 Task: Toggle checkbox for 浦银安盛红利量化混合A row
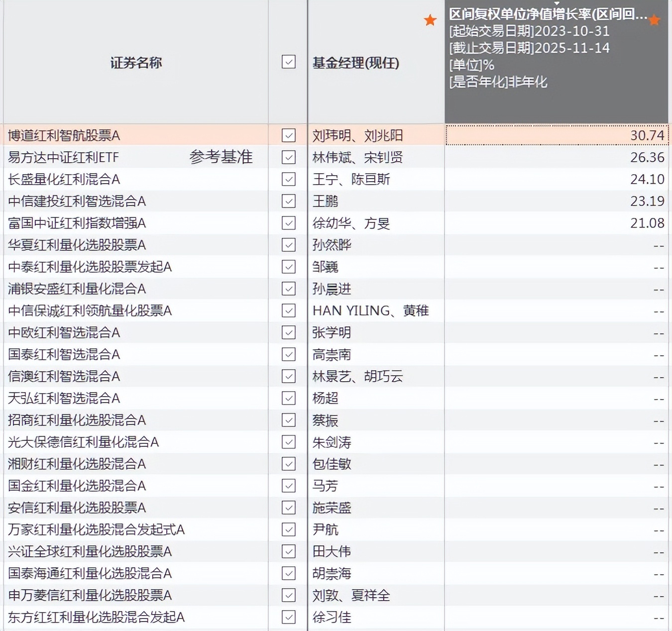(288, 289)
